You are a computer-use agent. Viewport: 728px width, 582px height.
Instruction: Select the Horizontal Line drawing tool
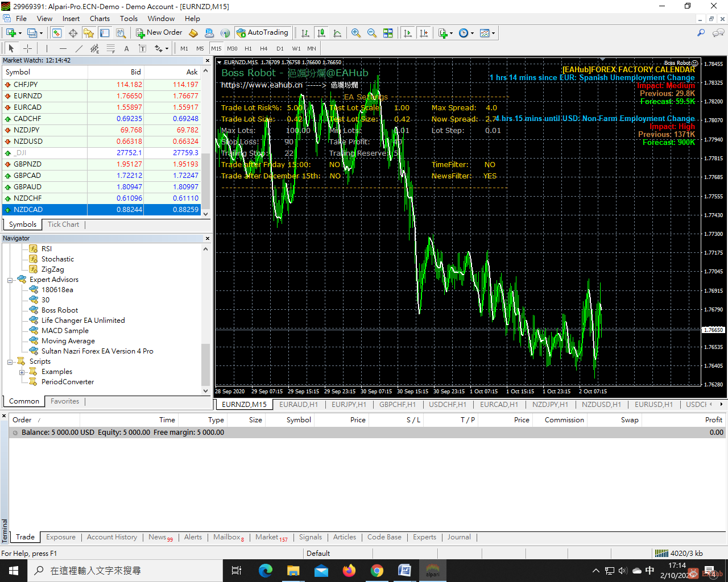tap(63, 48)
